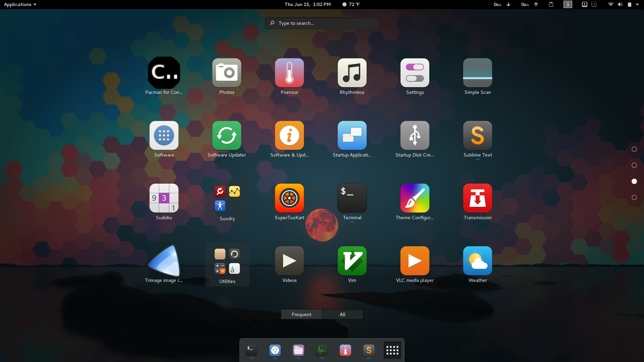Click the volume icon in top bar
This screenshot has height=362, width=644.
coord(620,4)
